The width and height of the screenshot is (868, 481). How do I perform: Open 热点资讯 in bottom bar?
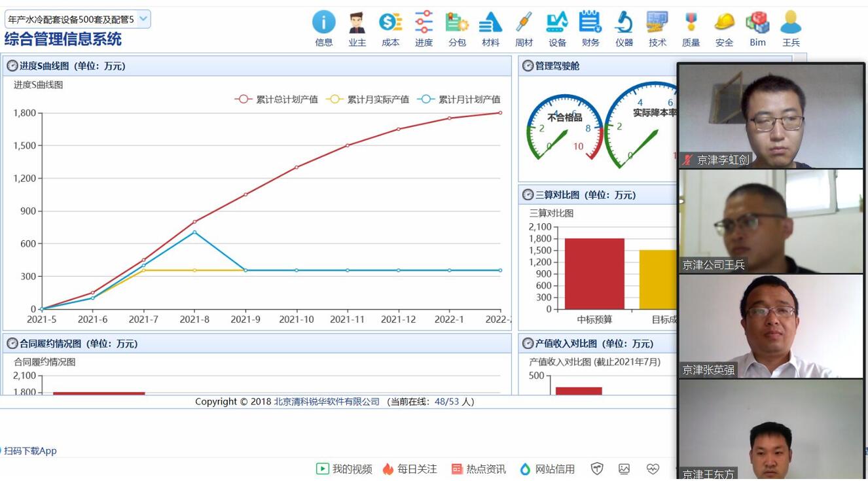pos(479,469)
